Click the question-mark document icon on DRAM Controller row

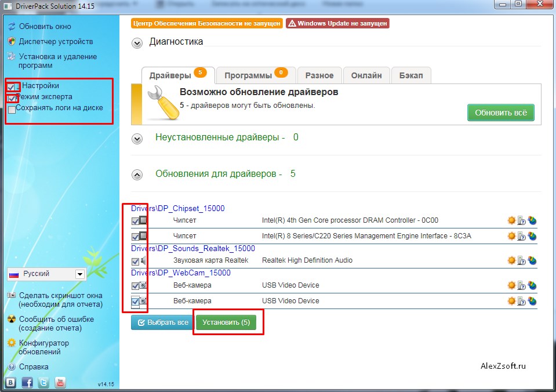pyautogui.click(x=522, y=221)
